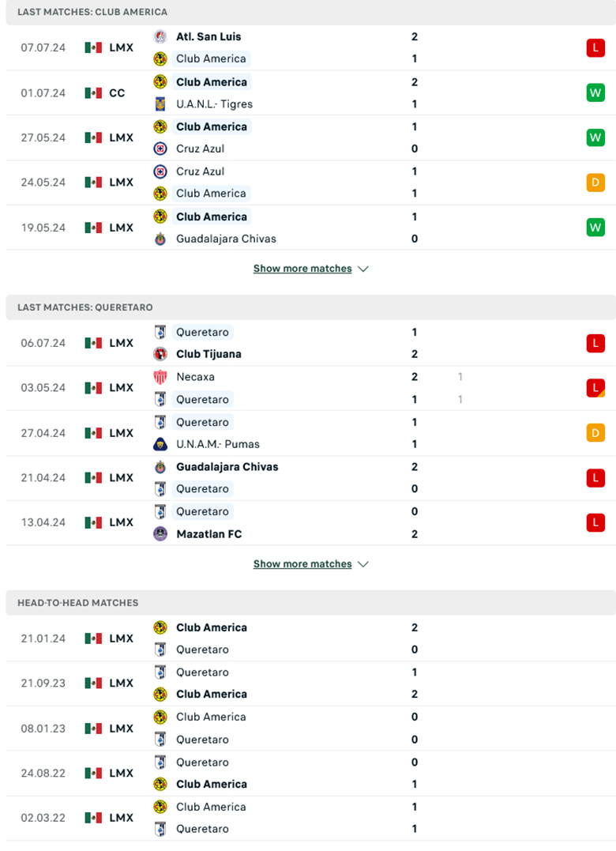Click the Mexico flag beside the CC match
Image resolution: width=616 pixels, height=851 pixels.
[x=93, y=93]
